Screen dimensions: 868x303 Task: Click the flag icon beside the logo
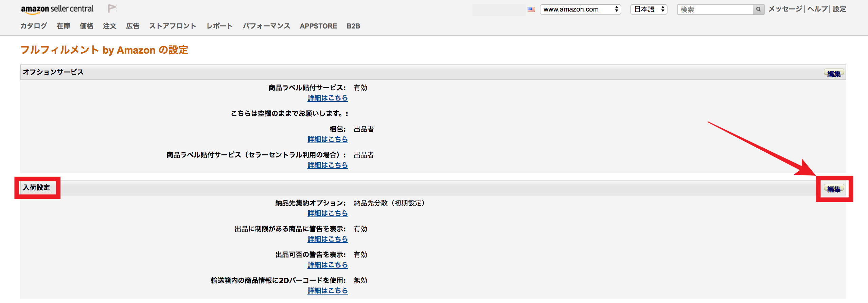112,8
